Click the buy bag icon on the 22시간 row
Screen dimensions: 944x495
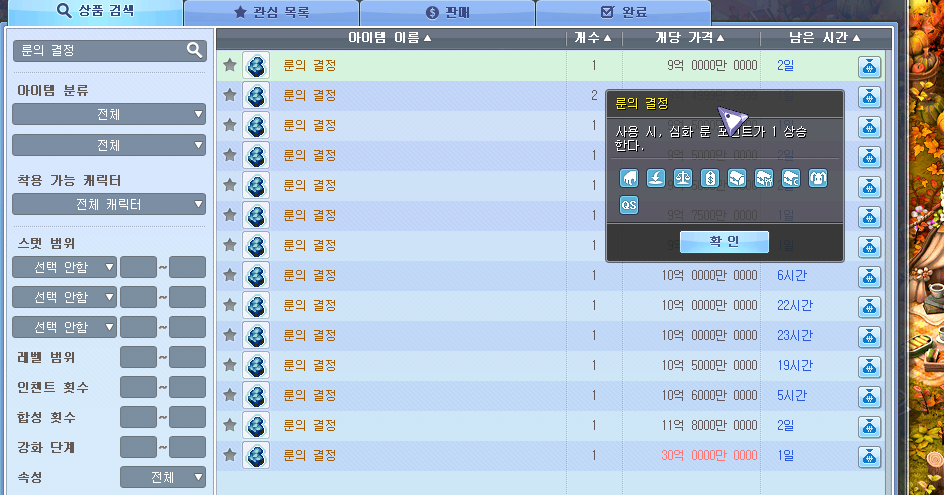pyautogui.click(x=869, y=307)
